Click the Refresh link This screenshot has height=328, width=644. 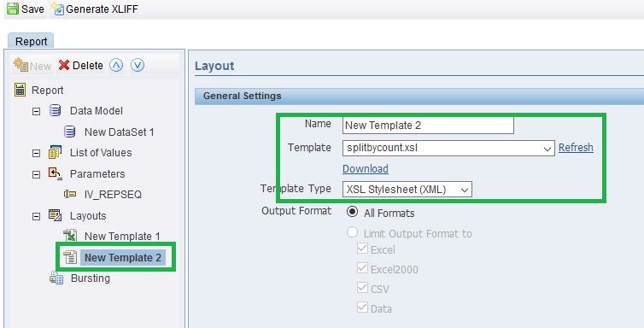[x=576, y=148]
